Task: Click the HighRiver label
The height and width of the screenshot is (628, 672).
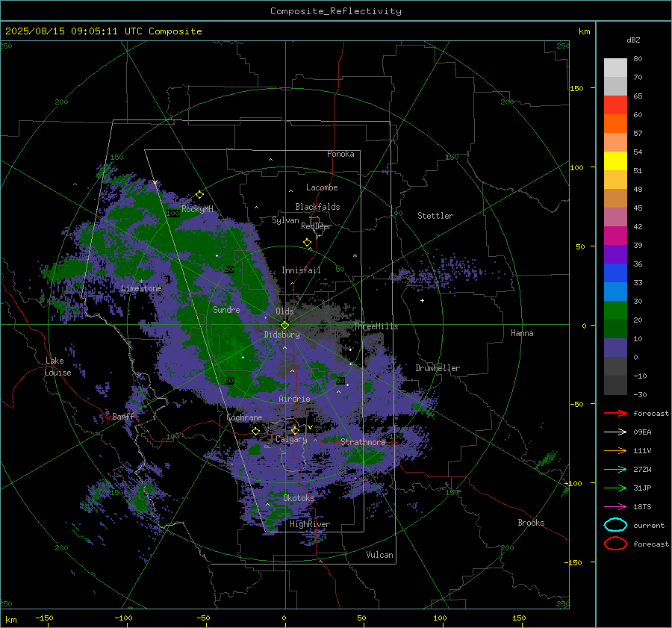Action: coord(309,524)
